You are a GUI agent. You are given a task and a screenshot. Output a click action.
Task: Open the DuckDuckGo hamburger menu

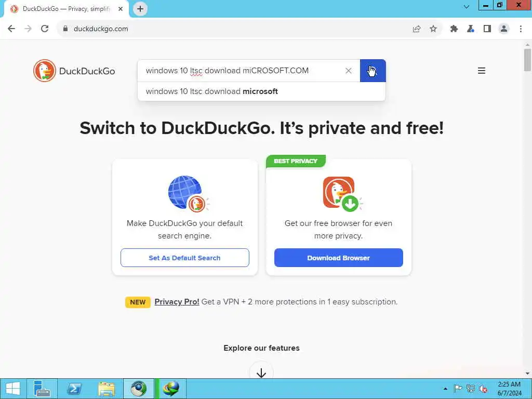tap(481, 71)
